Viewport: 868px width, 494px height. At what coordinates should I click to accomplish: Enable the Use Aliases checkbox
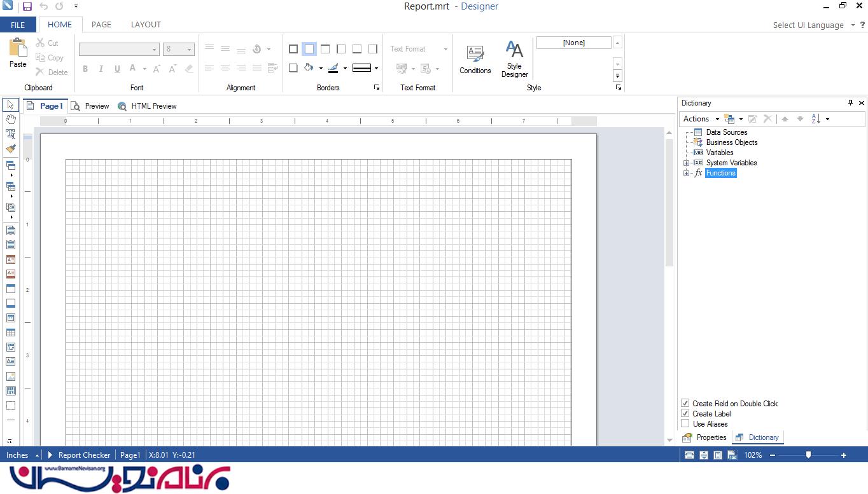pos(685,423)
